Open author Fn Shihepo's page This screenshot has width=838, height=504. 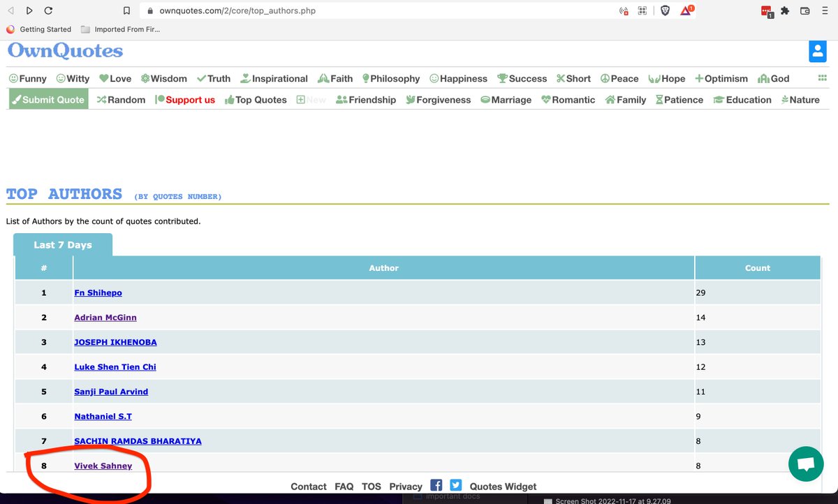pos(98,292)
